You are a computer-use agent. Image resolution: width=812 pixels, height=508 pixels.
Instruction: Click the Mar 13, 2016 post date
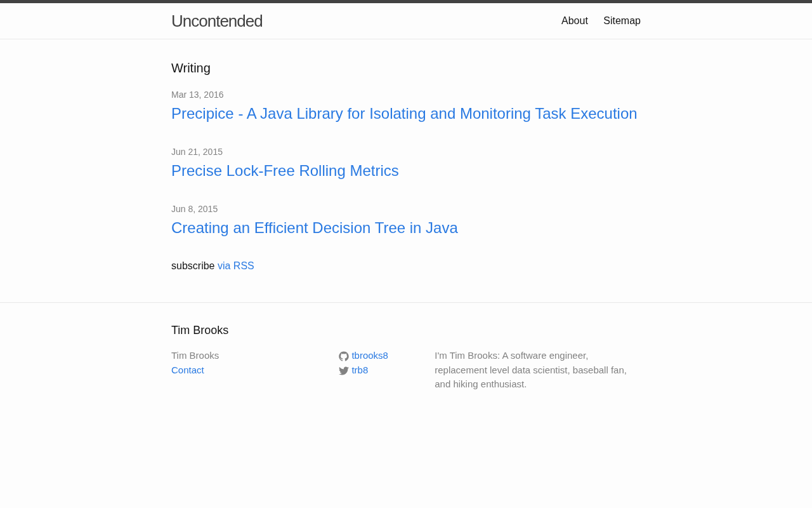pos(197,95)
